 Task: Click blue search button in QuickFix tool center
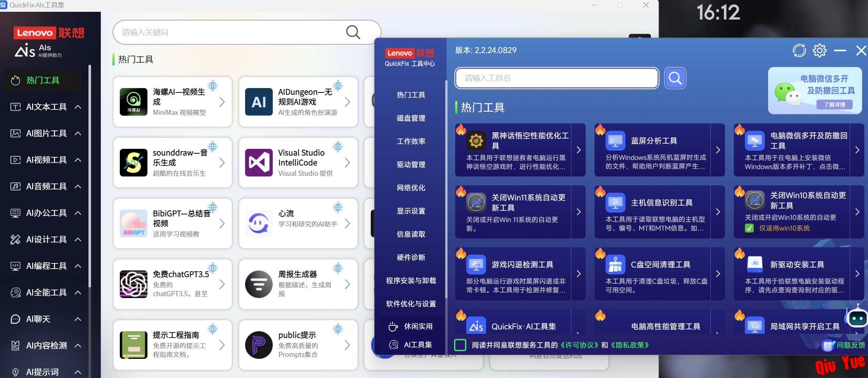tap(675, 78)
